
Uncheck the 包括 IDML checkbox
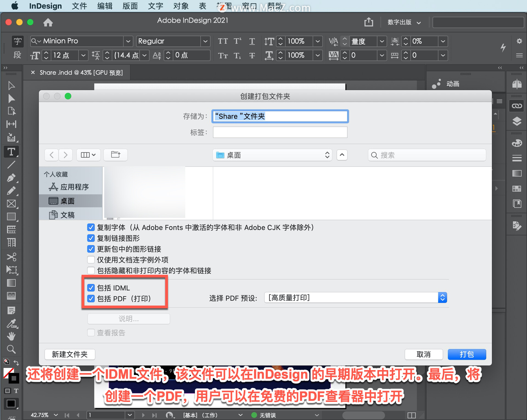(91, 288)
